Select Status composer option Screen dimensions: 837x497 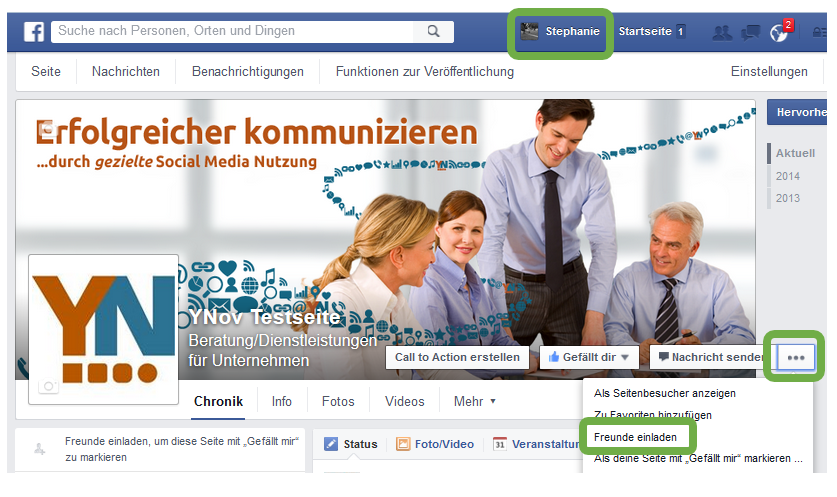point(351,444)
